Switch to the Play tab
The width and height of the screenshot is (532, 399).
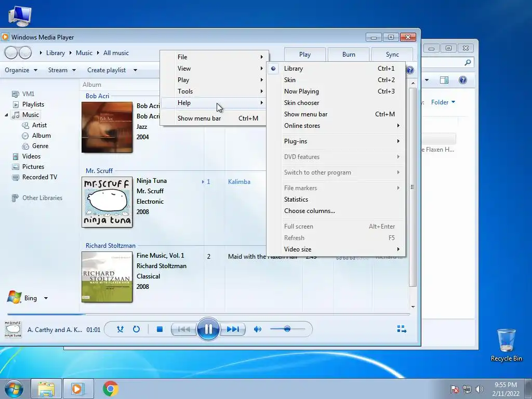(304, 55)
